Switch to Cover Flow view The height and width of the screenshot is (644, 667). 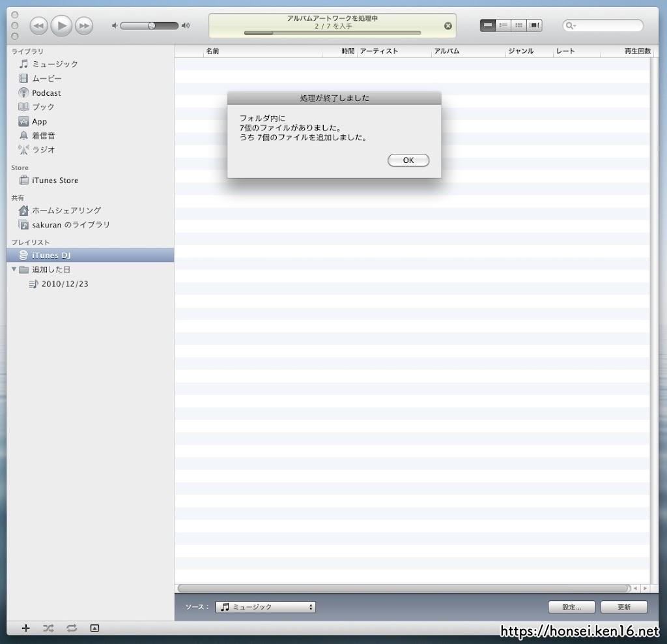(534, 25)
